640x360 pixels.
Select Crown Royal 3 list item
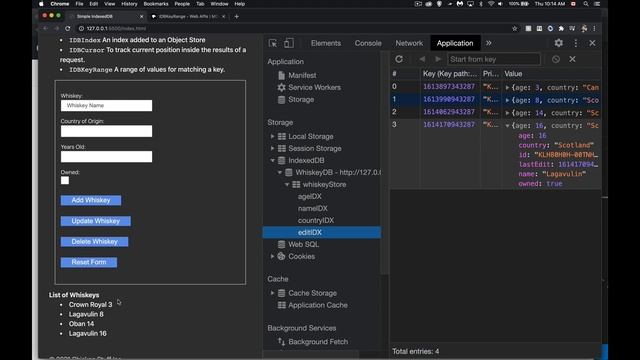(90, 304)
